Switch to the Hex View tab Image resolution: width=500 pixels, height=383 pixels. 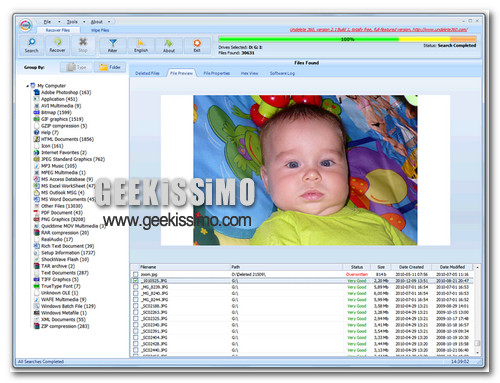coord(249,73)
